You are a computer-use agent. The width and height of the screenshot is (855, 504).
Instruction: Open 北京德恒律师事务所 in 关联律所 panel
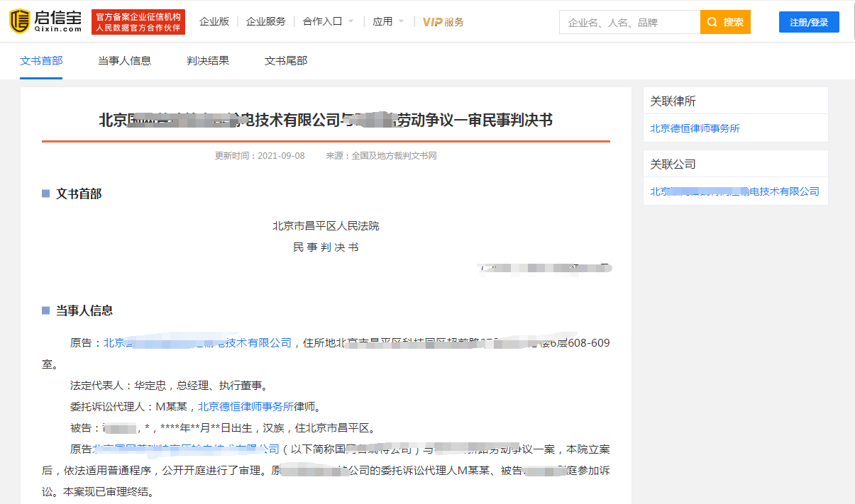[695, 128]
